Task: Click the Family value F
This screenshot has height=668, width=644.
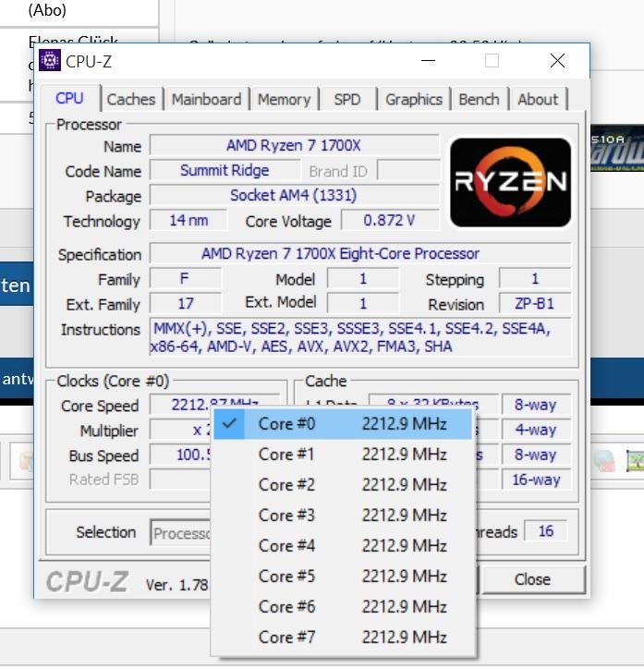Action: point(186,279)
